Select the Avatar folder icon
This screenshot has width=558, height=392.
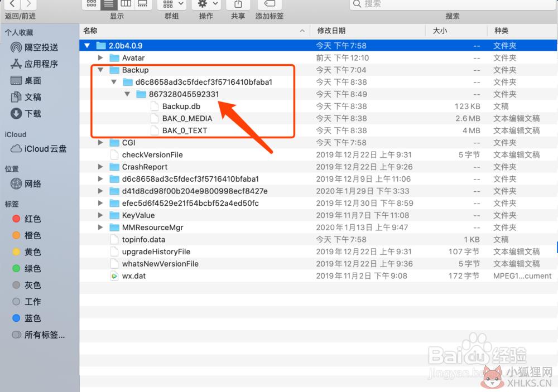point(114,58)
